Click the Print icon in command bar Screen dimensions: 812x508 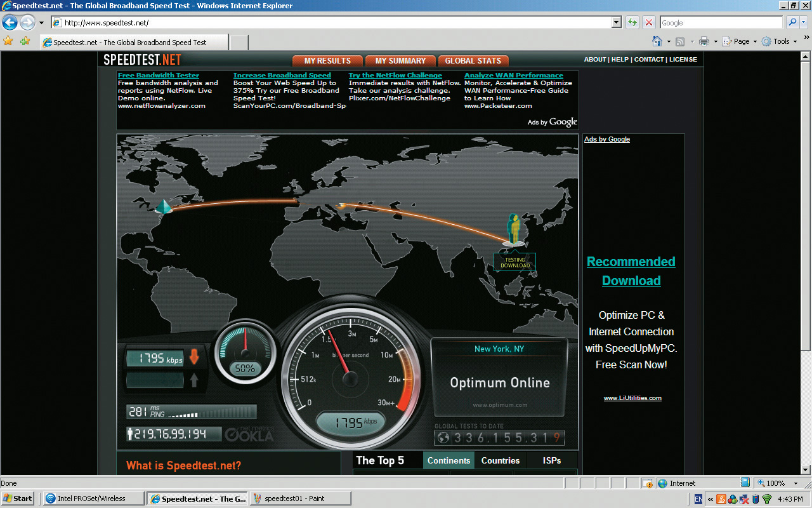click(704, 41)
